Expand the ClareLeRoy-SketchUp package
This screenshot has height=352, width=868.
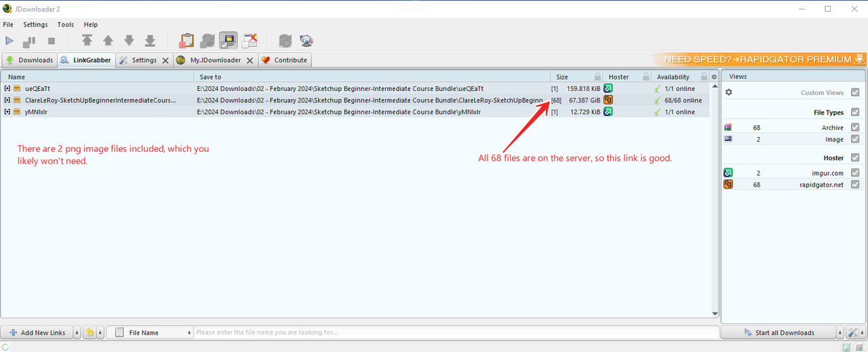pos(7,100)
